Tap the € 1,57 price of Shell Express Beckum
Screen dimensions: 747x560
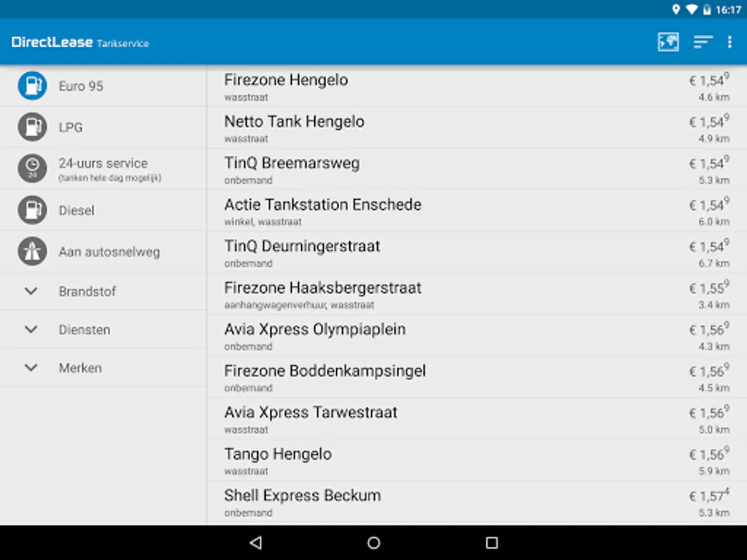[x=709, y=495]
